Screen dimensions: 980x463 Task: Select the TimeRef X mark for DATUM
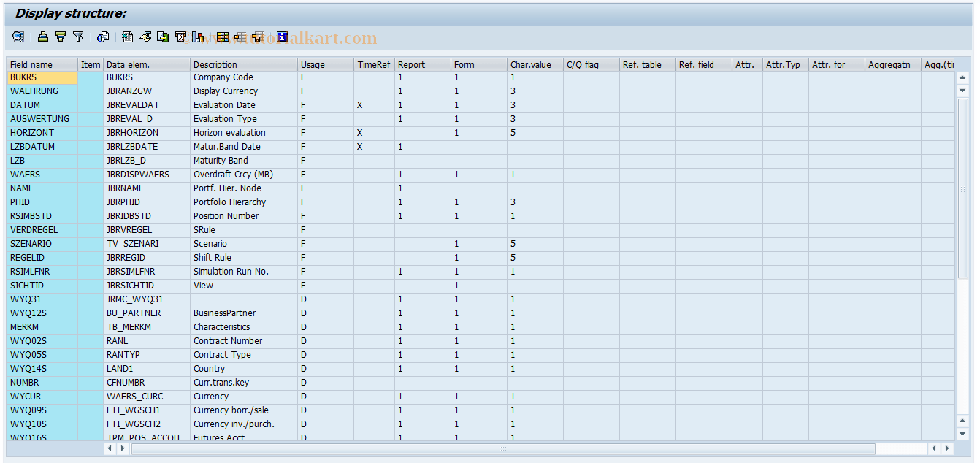359,104
